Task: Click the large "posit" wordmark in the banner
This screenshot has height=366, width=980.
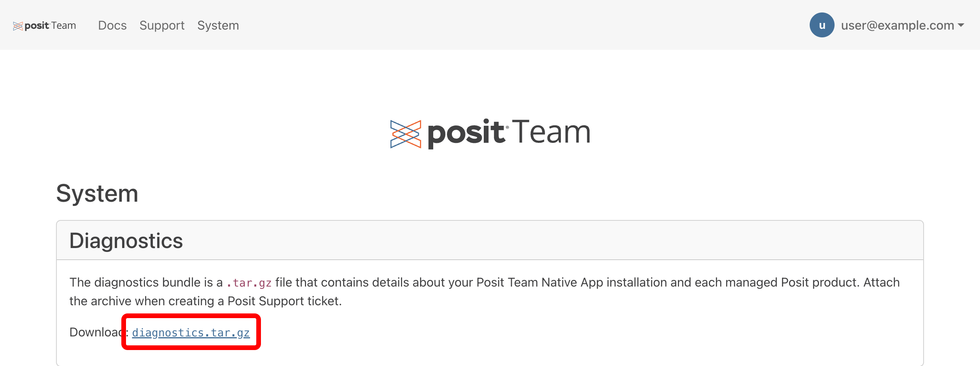Action: 466,134
